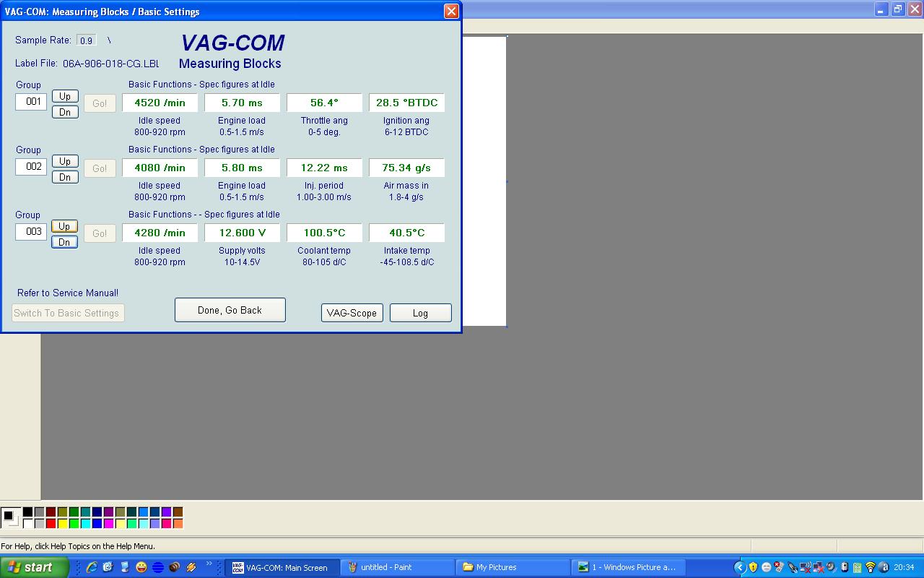Image resolution: width=924 pixels, height=578 pixels.
Task: Click the Sample Rate 0.9 field
Action: (x=87, y=40)
